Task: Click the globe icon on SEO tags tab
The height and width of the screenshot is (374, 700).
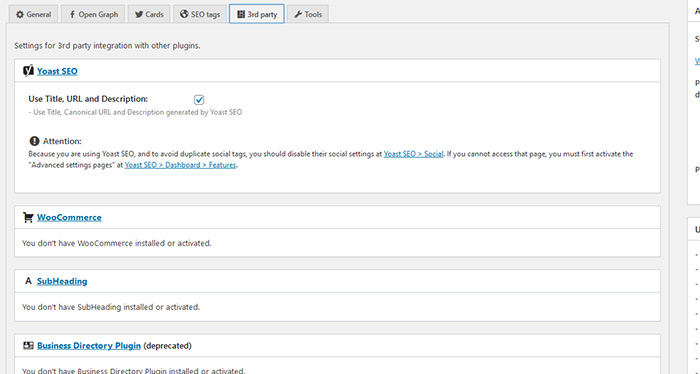Action: click(184, 14)
